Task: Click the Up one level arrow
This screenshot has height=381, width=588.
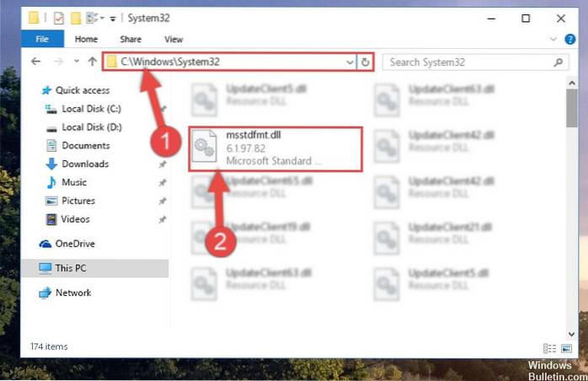Action: [91, 62]
